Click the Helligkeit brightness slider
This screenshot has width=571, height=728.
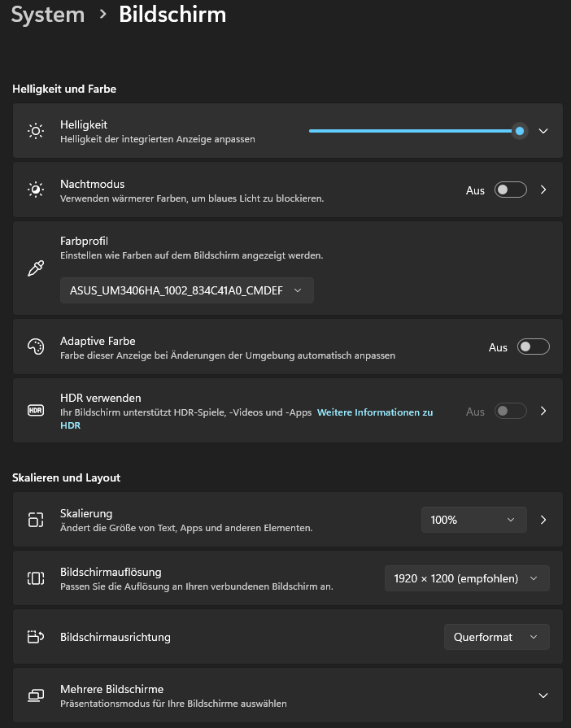[413, 131]
